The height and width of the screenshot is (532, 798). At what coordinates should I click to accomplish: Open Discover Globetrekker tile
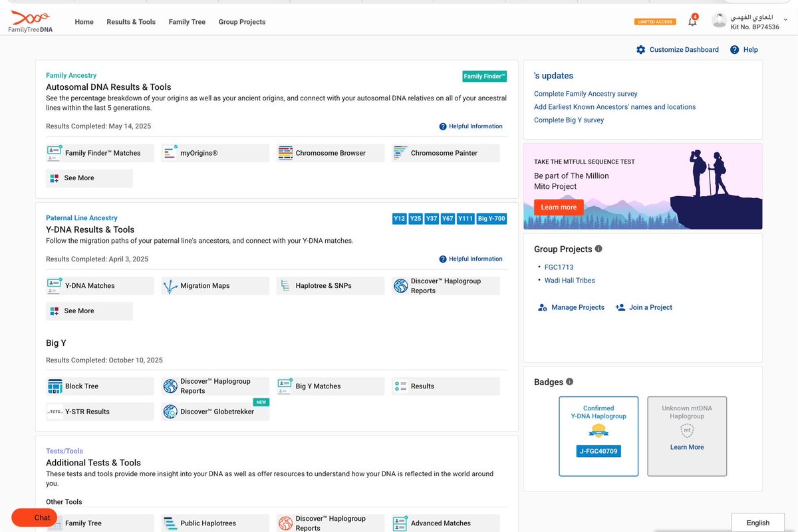pos(215,412)
